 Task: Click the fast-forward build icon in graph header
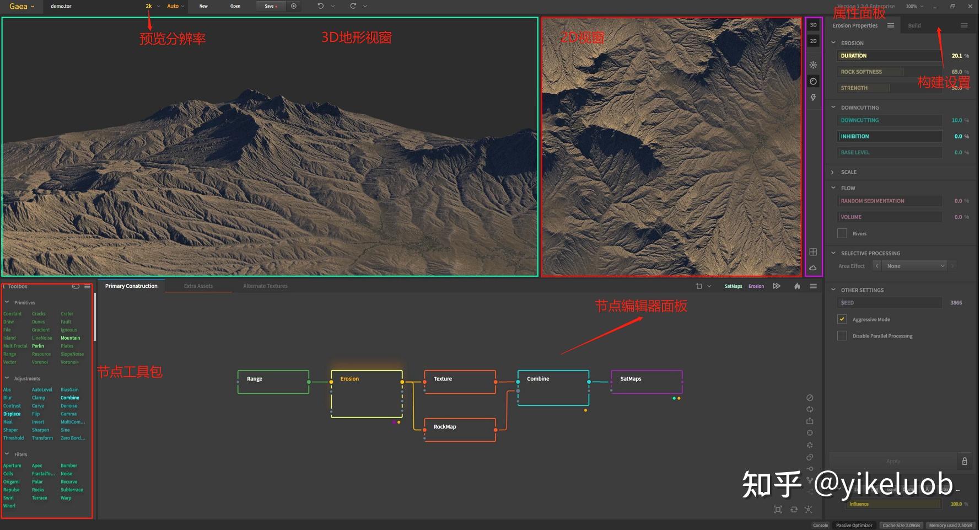click(777, 286)
